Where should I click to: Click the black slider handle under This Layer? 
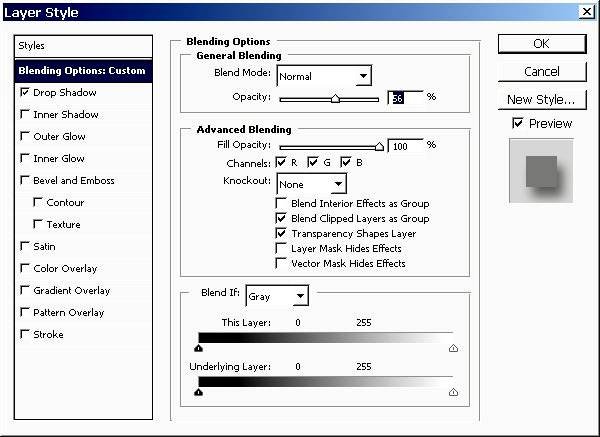point(198,349)
